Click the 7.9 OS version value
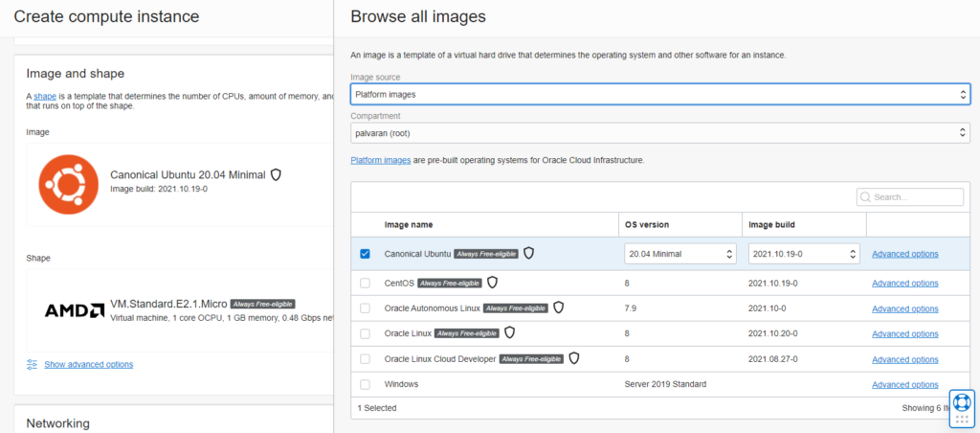This screenshot has width=980, height=433. [x=630, y=308]
